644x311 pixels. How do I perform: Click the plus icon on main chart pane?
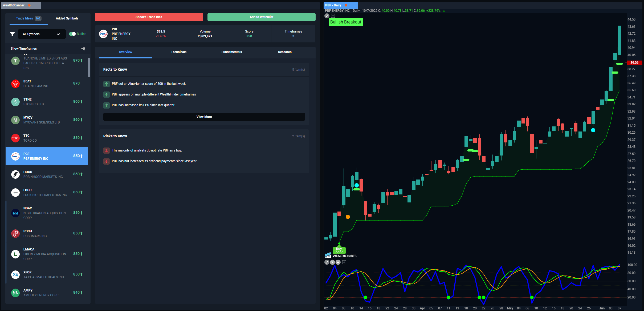coord(333,16)
